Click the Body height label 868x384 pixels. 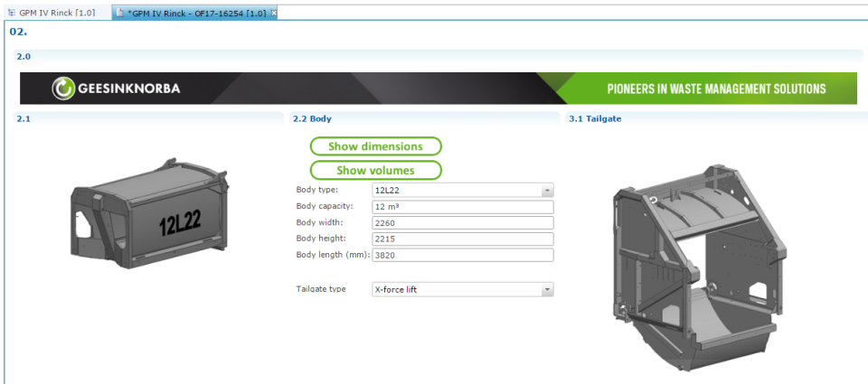coord(321,238)
